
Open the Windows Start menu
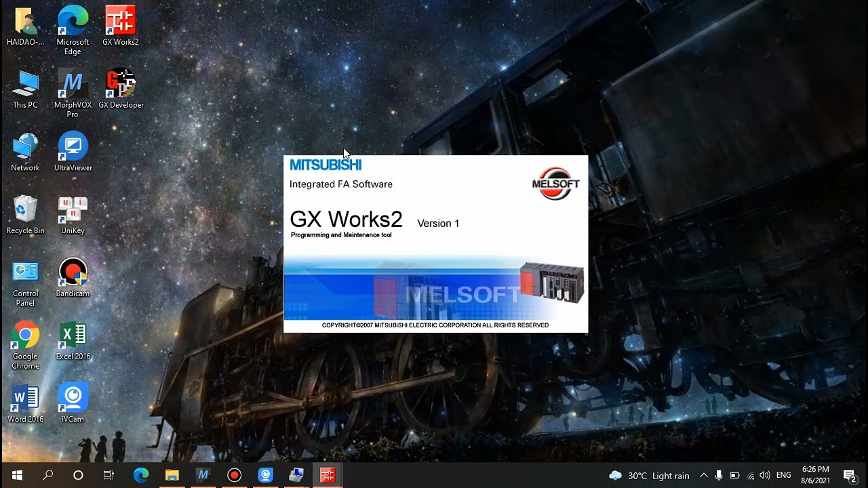point(17,475)
